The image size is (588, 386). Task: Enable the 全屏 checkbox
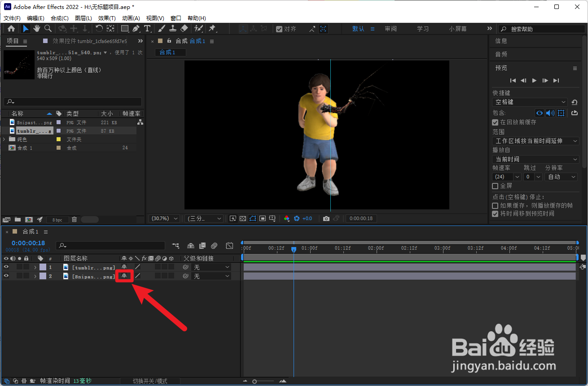(x=495, y=186)
